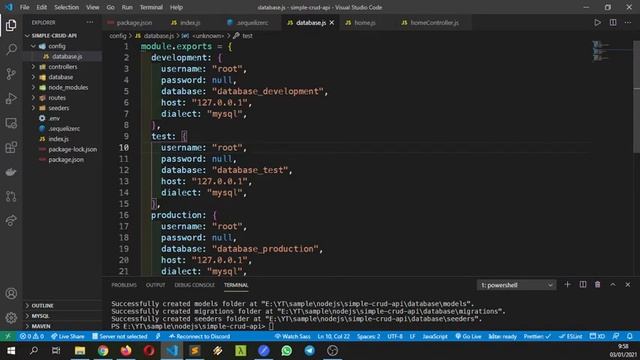Kill terminal with trash icon
The width and height of the screenshot is (640, 360).
(598, 284)
